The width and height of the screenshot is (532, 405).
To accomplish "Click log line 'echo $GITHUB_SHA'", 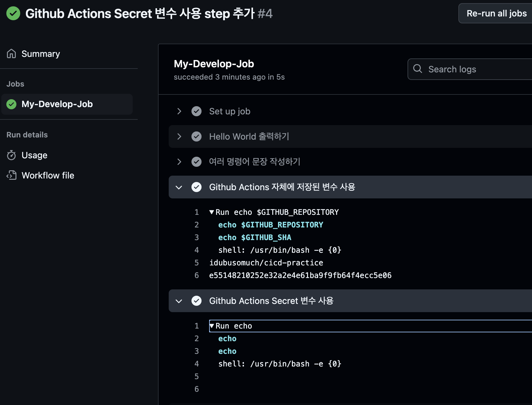I will pos(255,238).
